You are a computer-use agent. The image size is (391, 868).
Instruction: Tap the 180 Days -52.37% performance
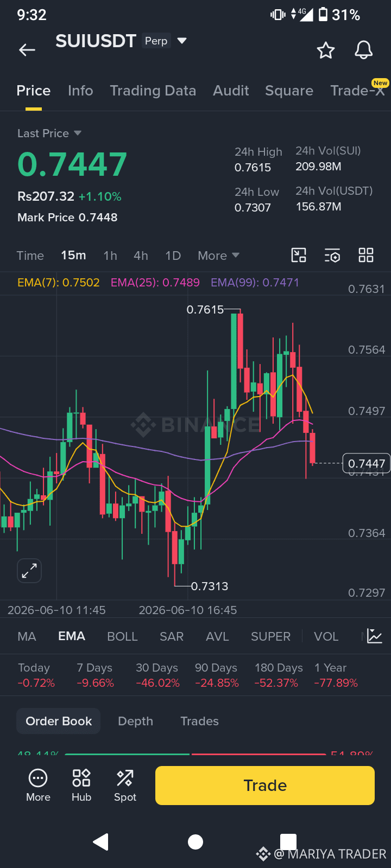point(279,675)
